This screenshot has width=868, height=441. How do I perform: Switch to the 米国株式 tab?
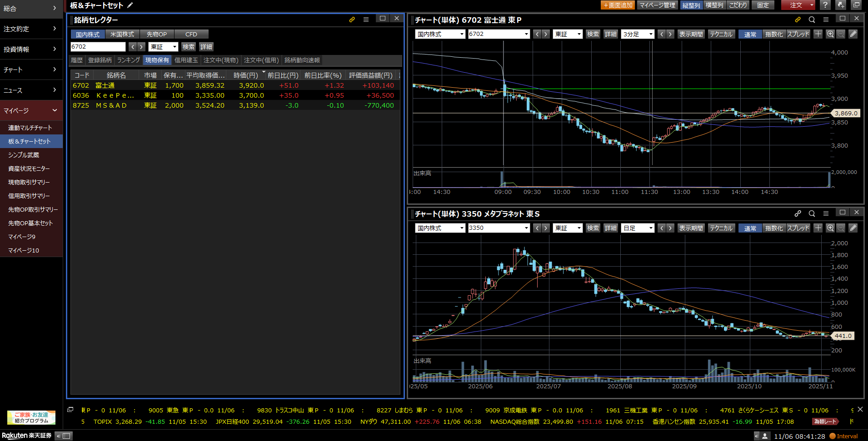click(x=122, y=34)
